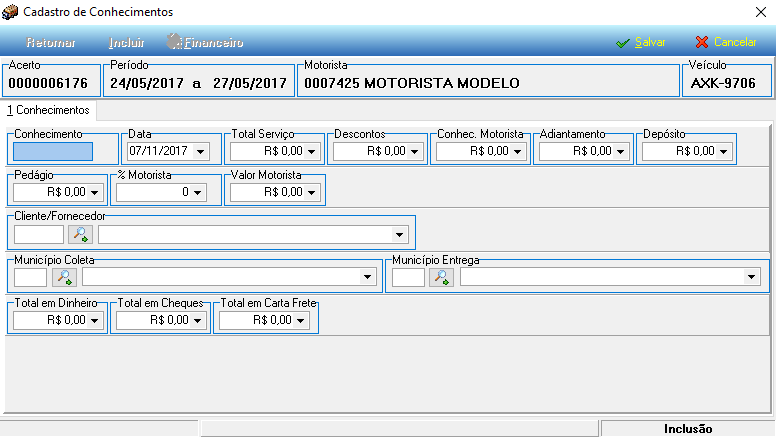
Task: Click period end date 27/05/2017
Action: [250, 83]
